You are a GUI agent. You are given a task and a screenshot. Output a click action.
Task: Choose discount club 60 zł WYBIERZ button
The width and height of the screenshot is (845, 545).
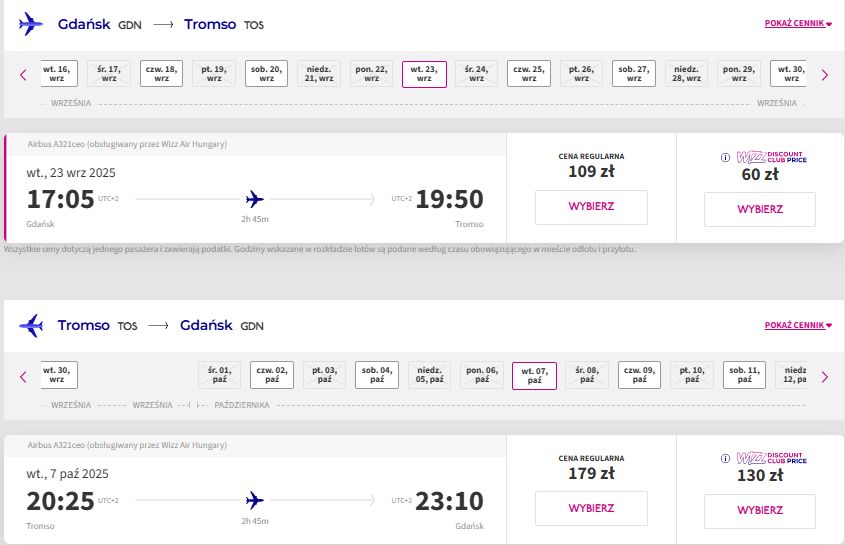pos(760,209)
